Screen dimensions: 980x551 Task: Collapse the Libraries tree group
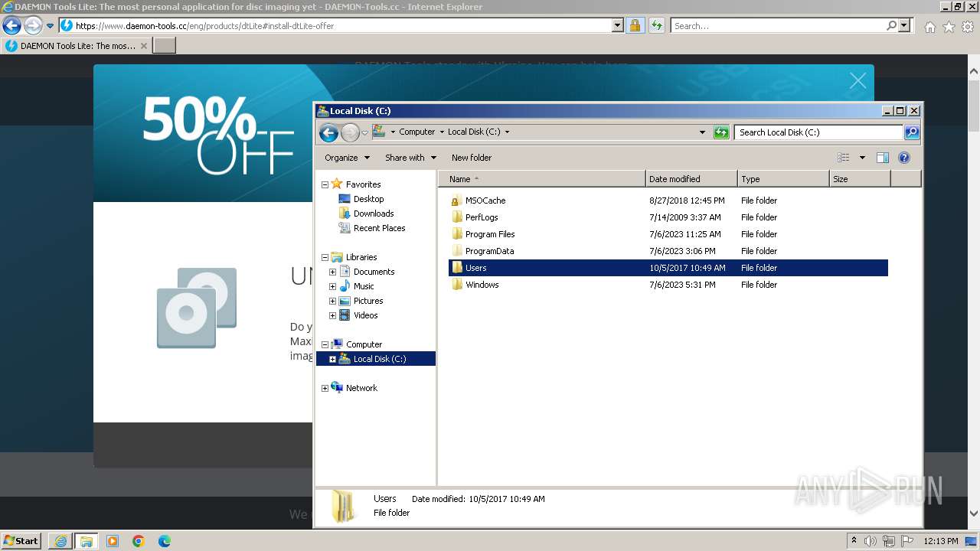(x=325, y=257)
